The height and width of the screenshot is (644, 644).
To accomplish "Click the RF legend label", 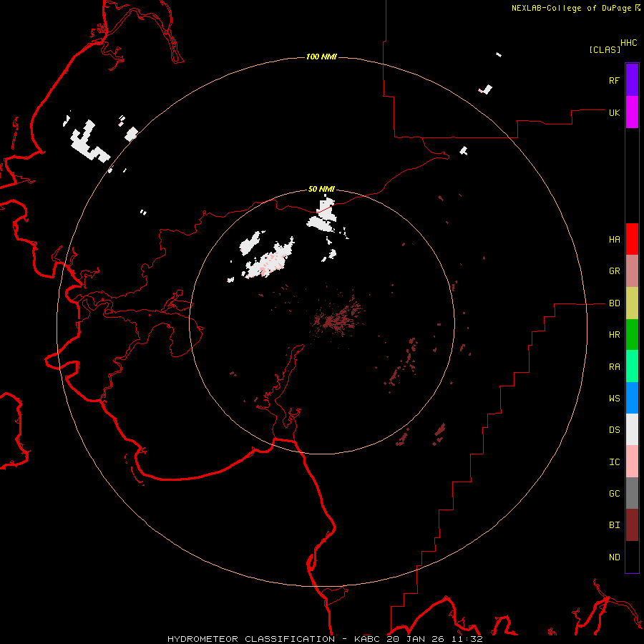I will 614,80.
